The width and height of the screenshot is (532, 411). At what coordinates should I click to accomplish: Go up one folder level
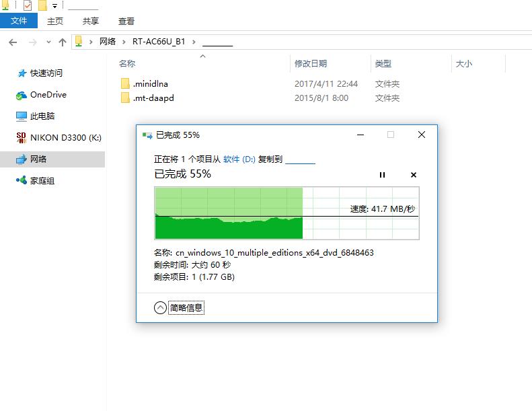coord(63,42)
